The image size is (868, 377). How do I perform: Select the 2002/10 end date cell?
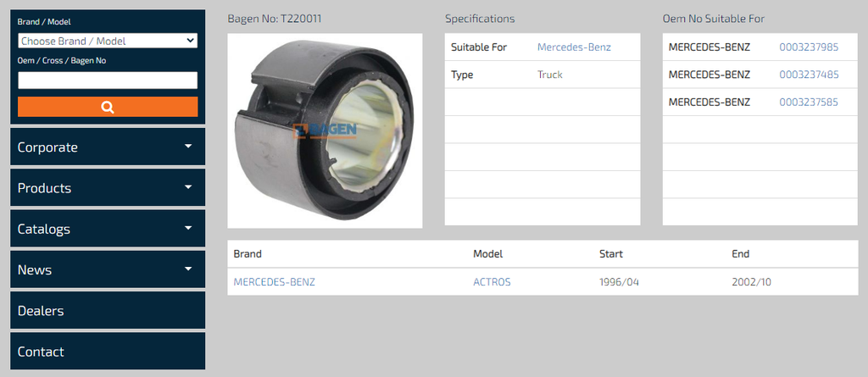751,282
